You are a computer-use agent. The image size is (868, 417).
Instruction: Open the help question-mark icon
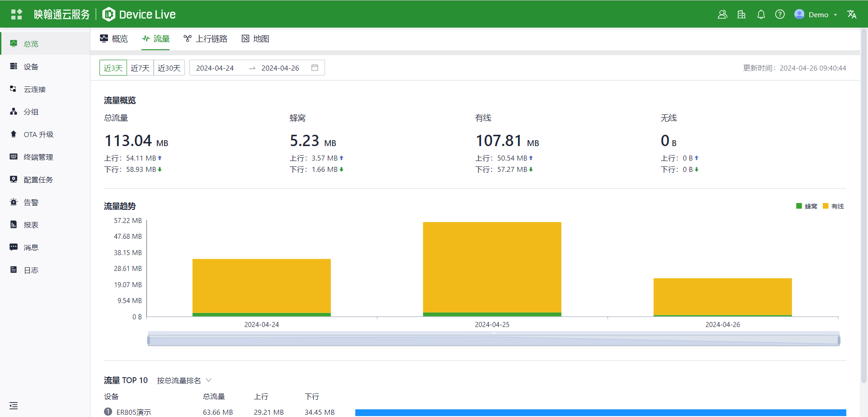[780, 14]
